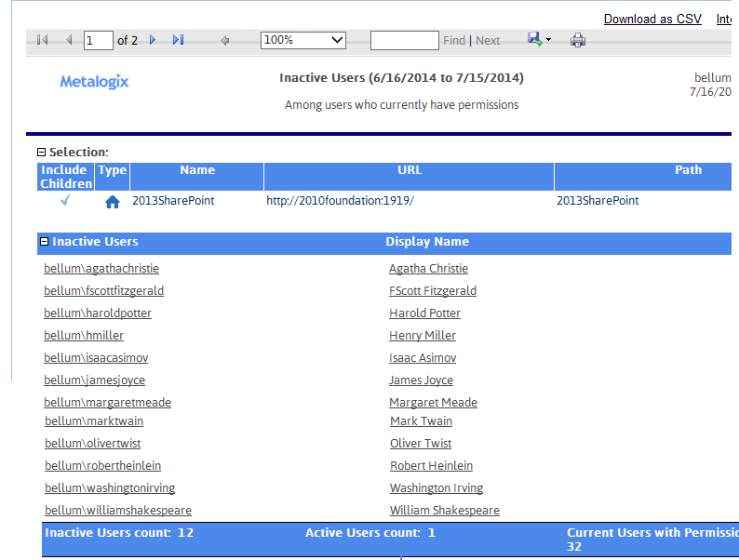Viewport: 739px width, 560px height.
Task: Click Isaac Asimov display name
Action: tap(423, 358)
